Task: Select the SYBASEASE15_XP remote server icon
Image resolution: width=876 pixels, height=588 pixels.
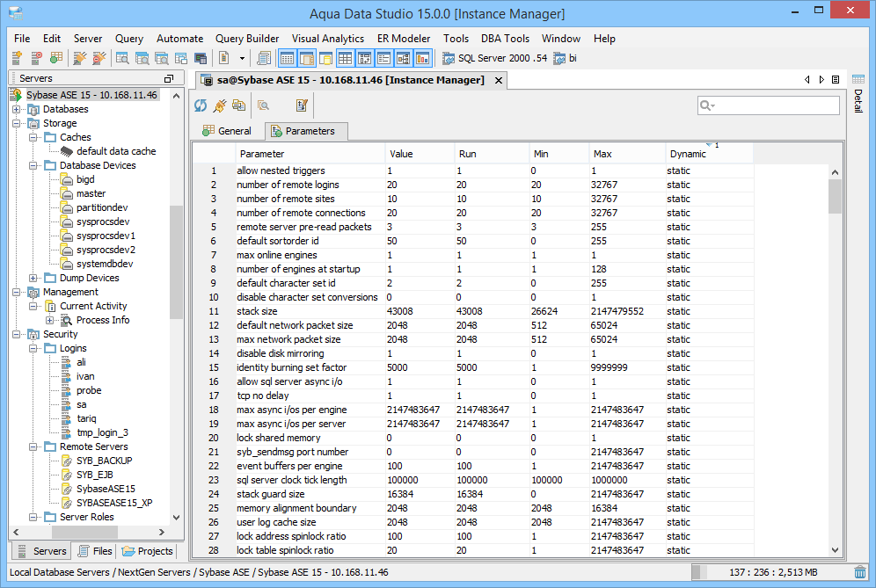Action: tap(67, 503)
